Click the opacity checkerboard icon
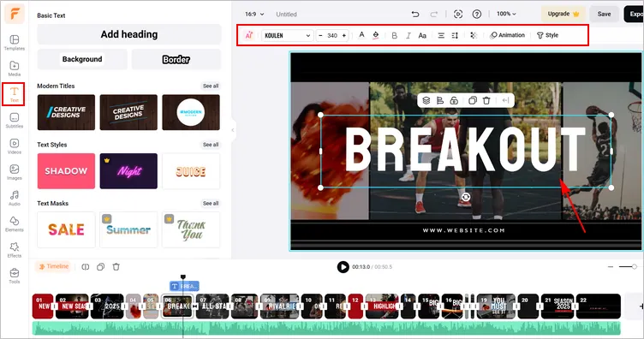 474,36
